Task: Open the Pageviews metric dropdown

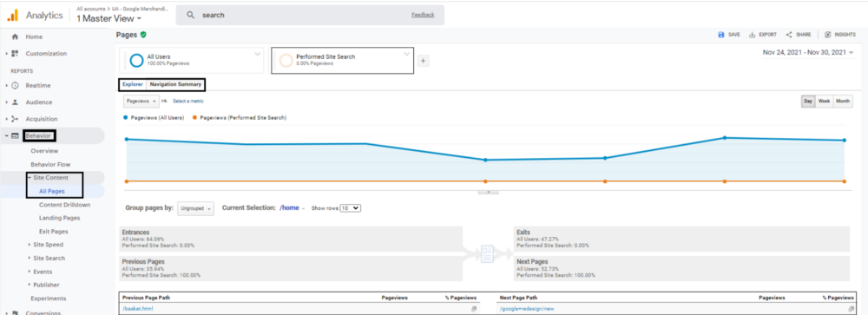Action: (x=141, y=102)
